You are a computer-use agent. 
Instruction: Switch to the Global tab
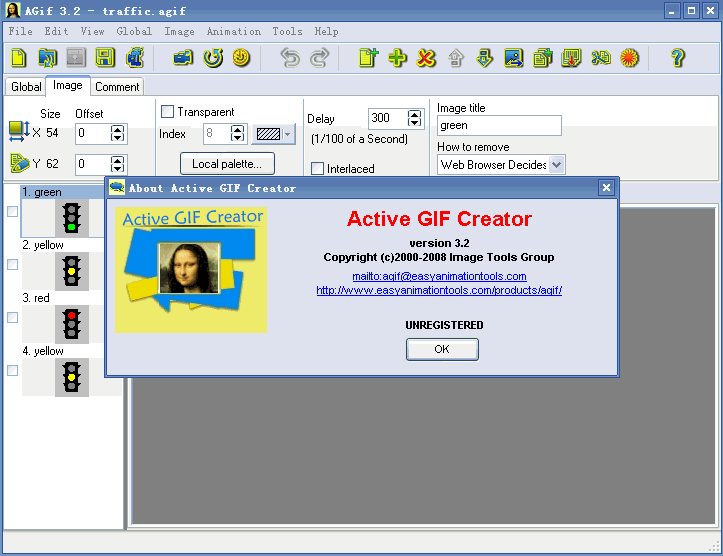pyautogui.click(x=26, y=87)
